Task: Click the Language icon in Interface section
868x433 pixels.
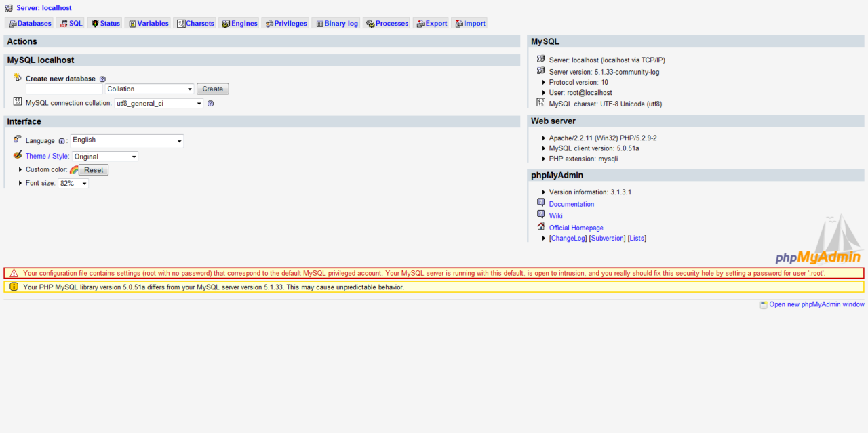Action: coord(18,139)
